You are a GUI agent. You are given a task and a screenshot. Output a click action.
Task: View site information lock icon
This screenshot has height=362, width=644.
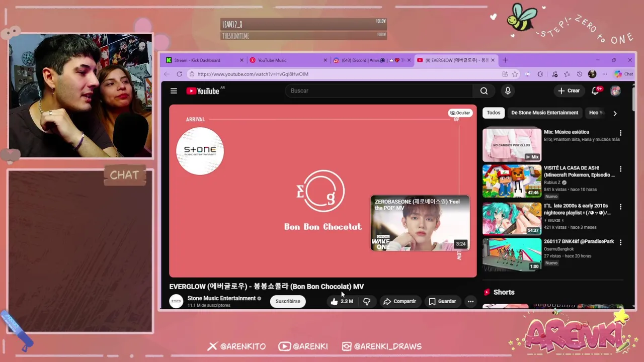[192, 74]
